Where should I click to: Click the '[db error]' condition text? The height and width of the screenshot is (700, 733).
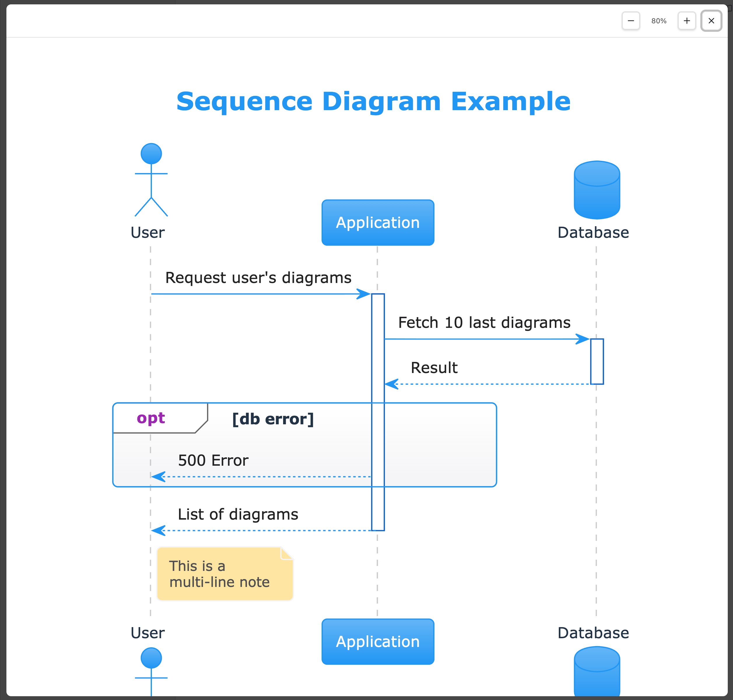point(273,419)
